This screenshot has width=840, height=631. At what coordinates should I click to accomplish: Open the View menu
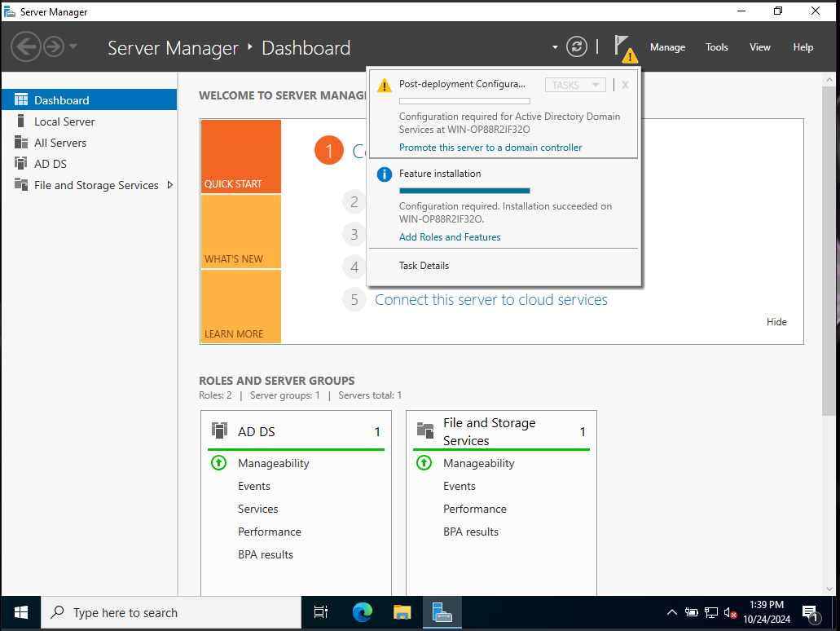[759, 47]
